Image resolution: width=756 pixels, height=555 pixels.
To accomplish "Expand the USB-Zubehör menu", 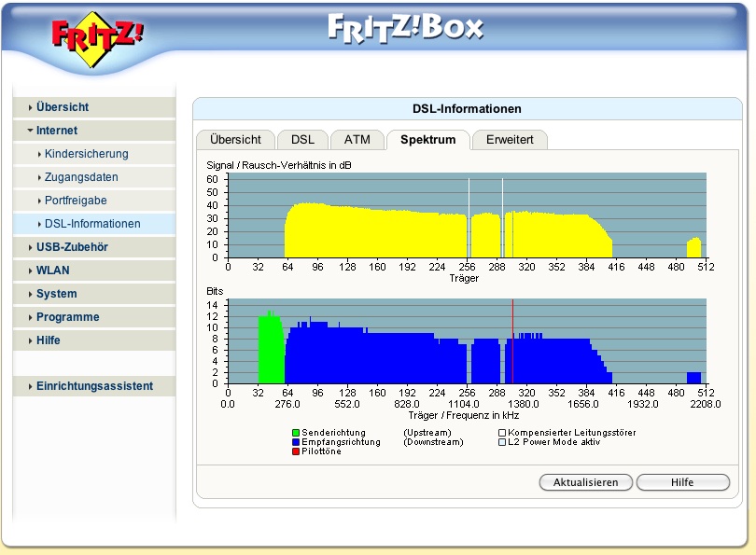I will pos(94,247).
